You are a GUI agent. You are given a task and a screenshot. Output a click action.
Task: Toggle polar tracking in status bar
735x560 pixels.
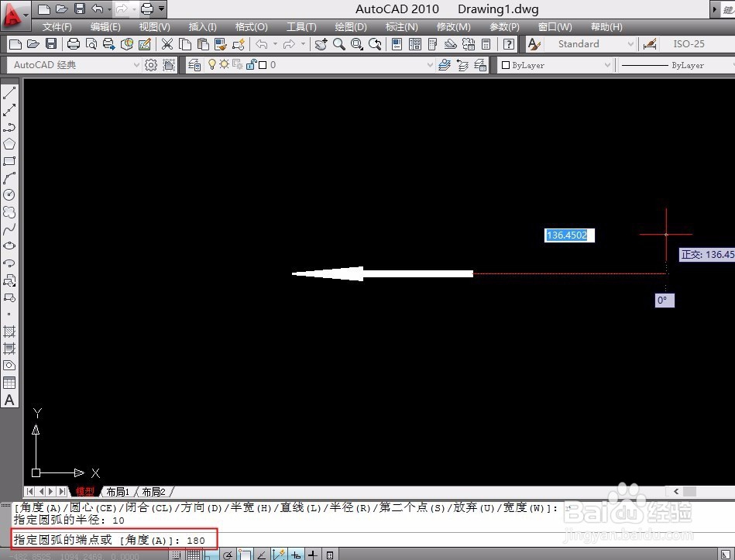coord(228,555)
